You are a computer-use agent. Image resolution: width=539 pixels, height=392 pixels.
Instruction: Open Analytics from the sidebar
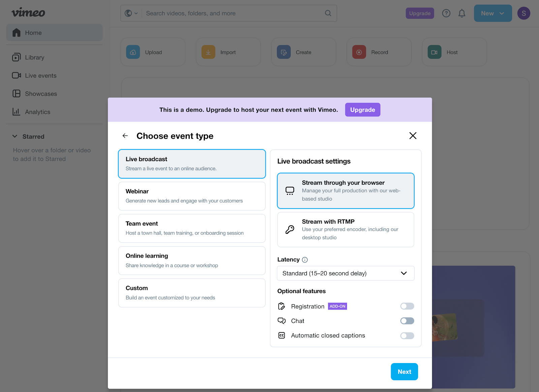point(37,112)
